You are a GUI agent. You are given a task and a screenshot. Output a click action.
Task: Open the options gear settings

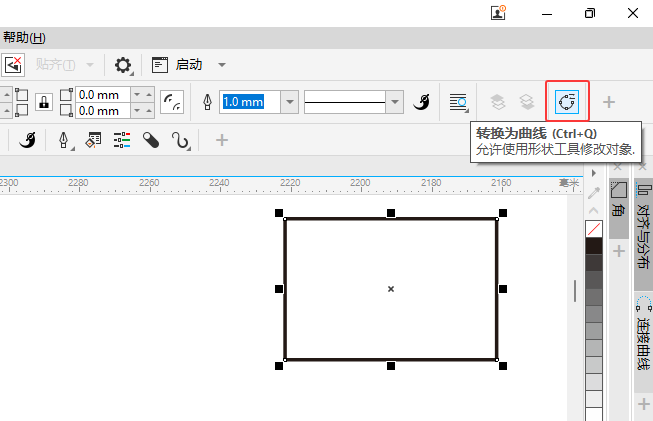[123, 65]
